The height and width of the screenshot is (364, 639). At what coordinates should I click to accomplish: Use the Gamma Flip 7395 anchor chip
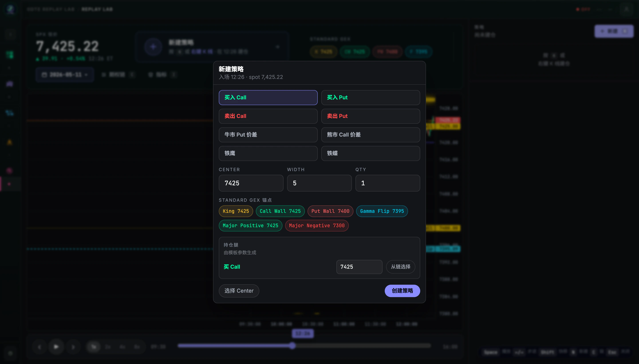pos(382,211)
